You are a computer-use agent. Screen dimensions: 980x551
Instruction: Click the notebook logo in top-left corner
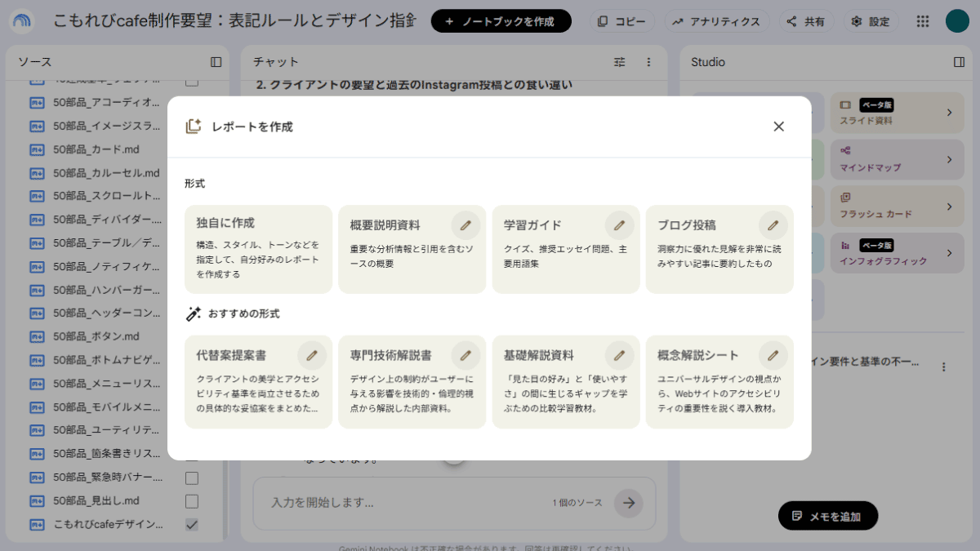(22, 22)
